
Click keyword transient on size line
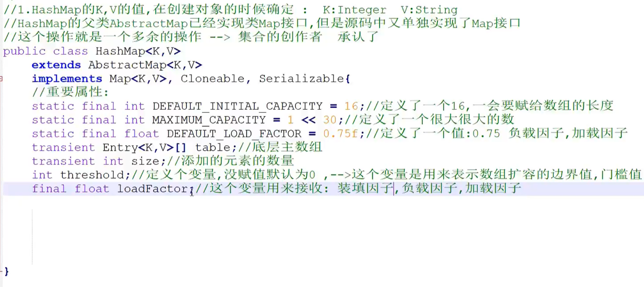[63, 161]
